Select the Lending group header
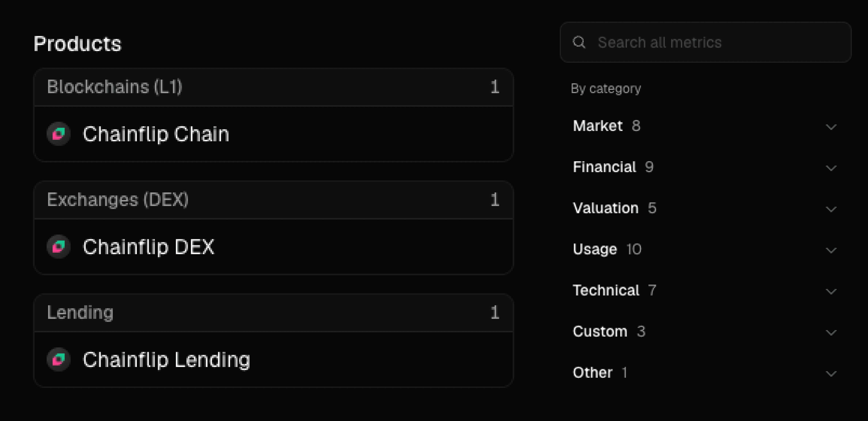Image resolution: width=868 pixels, height=421 pixels. point(273,313)
